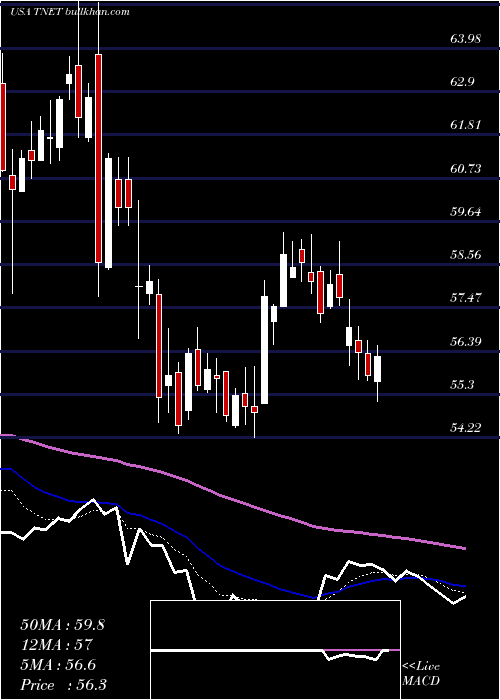Click the 12MA : 57 readout
The image size is (500, 700).
tap(56, 645)
